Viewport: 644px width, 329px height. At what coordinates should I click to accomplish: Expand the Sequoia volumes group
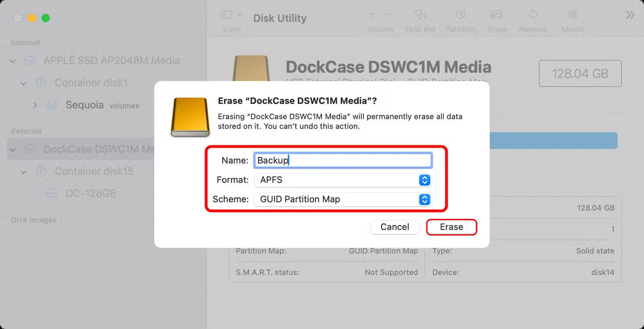tap(35, 105)
